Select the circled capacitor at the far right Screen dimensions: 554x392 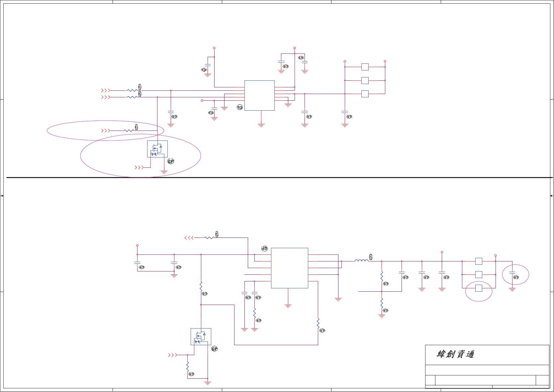coord(512,273)
